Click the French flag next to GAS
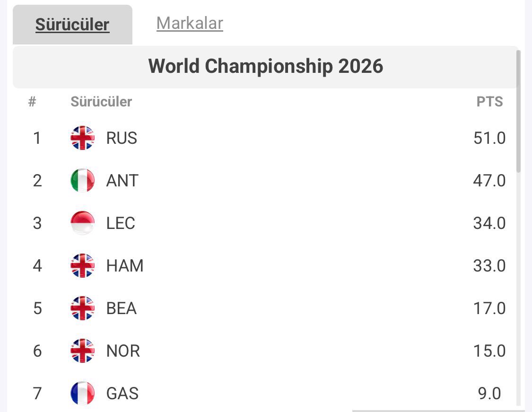Image resolution: width=532 pixels, height=412 pixels. [82, 394]
